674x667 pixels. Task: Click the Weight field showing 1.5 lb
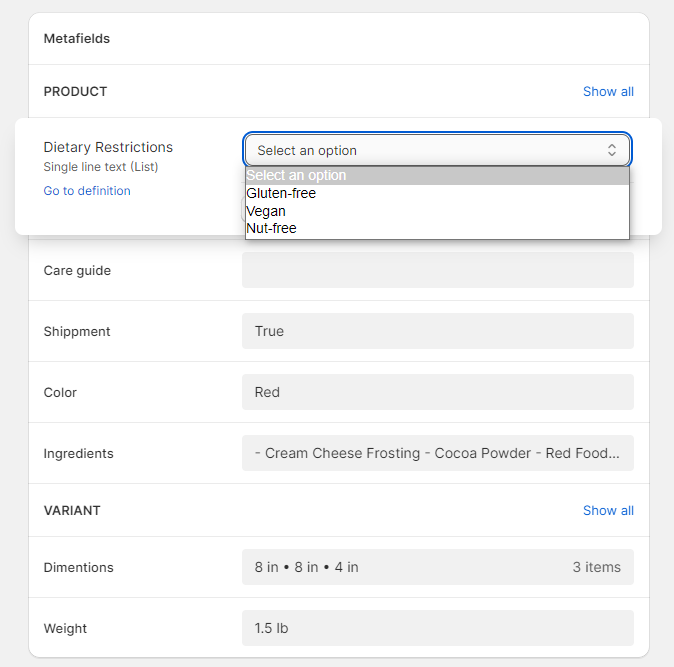437,628
